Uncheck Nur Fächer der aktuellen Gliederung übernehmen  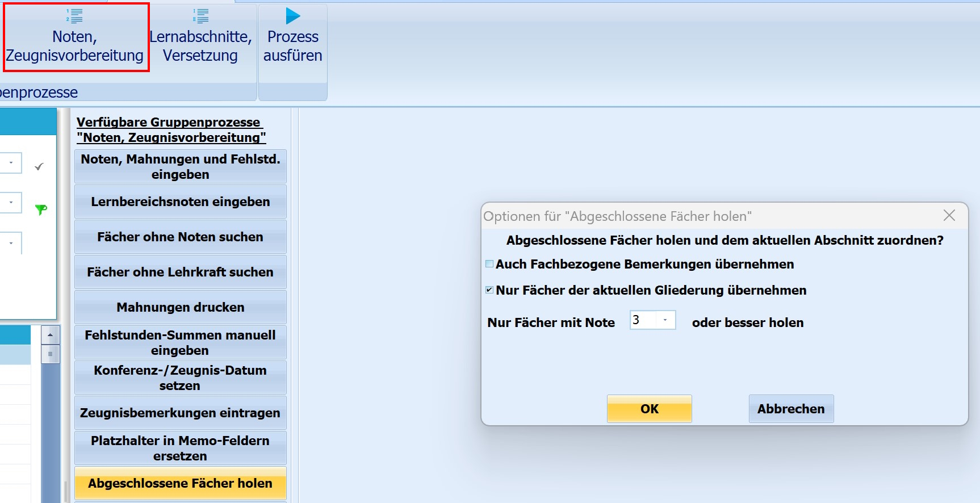tap(489, 290)
